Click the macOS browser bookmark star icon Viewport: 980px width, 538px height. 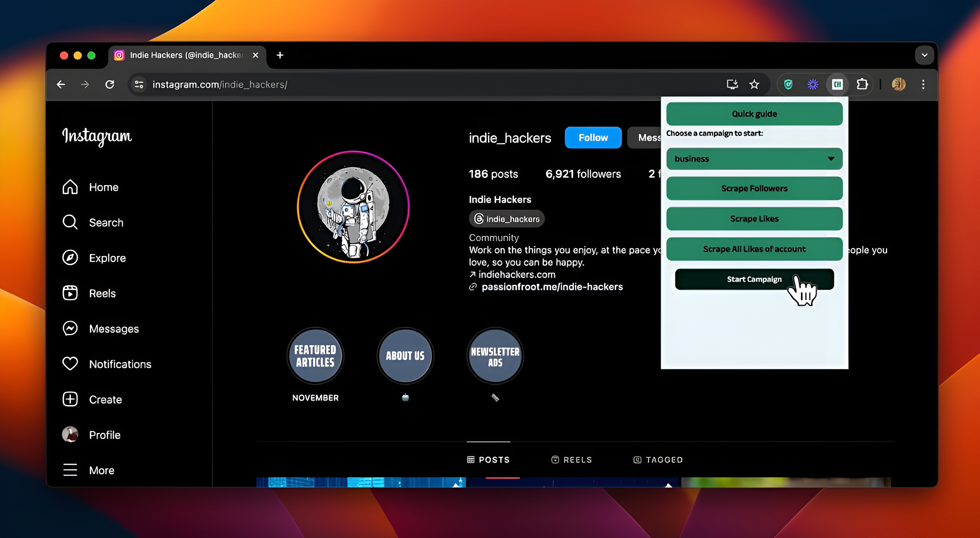pyautogui.click(x=755, y=84)
